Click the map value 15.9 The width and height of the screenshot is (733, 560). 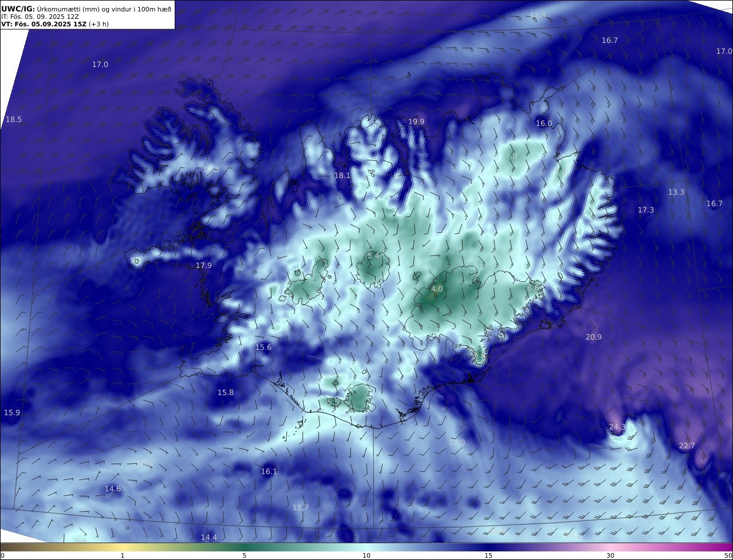pos(11,412)
